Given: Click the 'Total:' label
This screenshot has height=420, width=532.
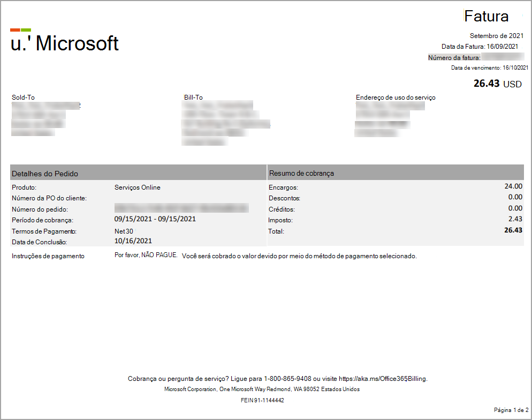Looking at the screenshot, I should pos(276,231).
